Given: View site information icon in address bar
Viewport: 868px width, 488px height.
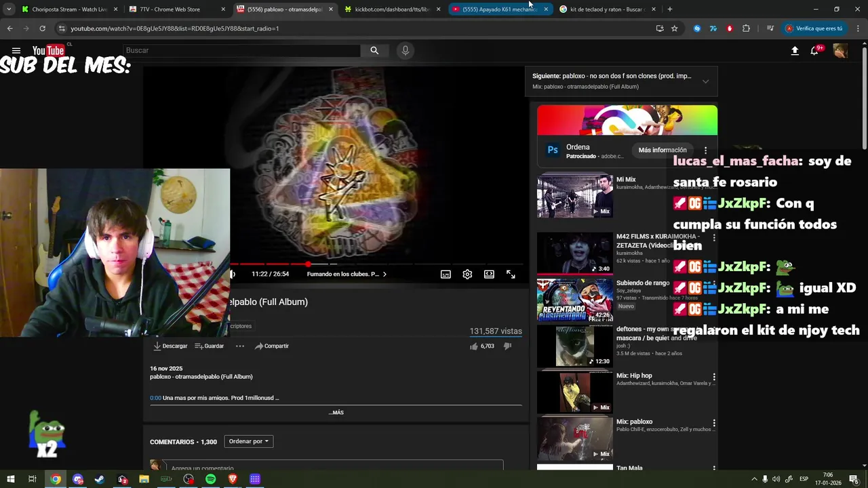Looking at the screenshot, I should [62, 28].
